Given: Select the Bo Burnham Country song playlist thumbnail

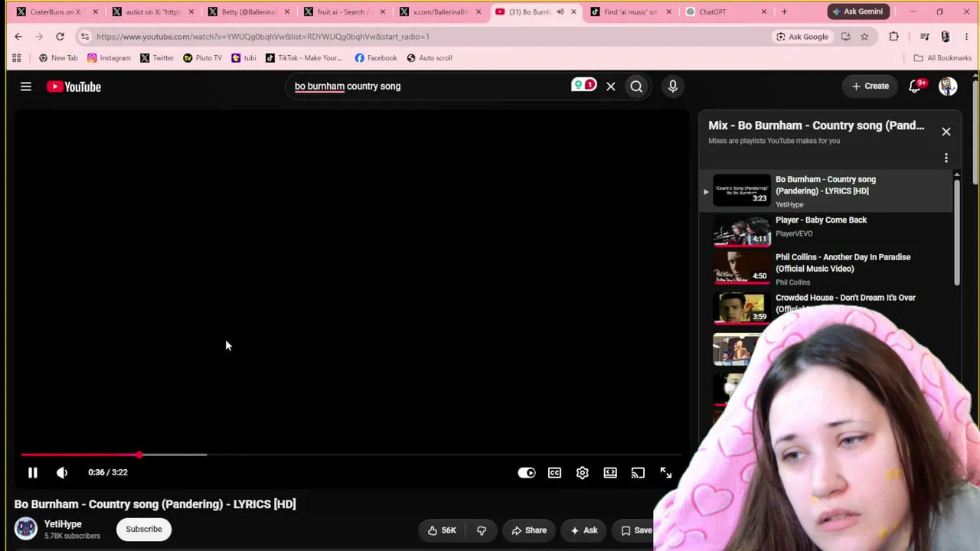Looking at the screenshot, I should coord(741,191).
